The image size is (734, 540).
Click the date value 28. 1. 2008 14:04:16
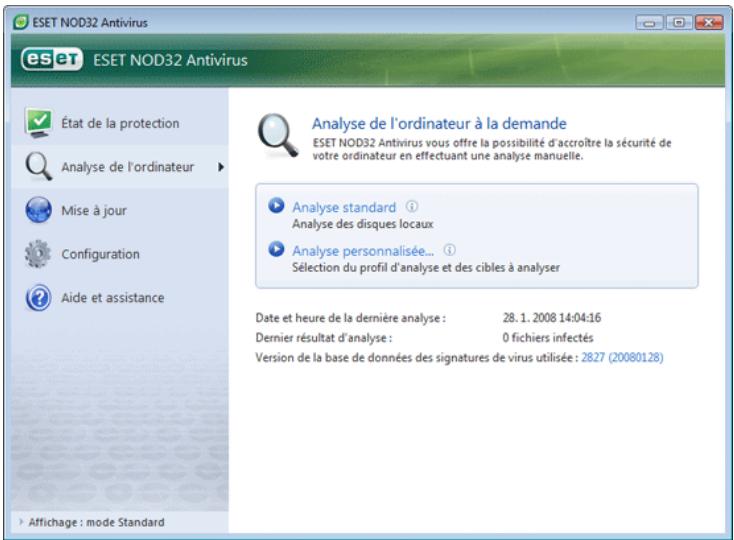click(x=552, y=318)
